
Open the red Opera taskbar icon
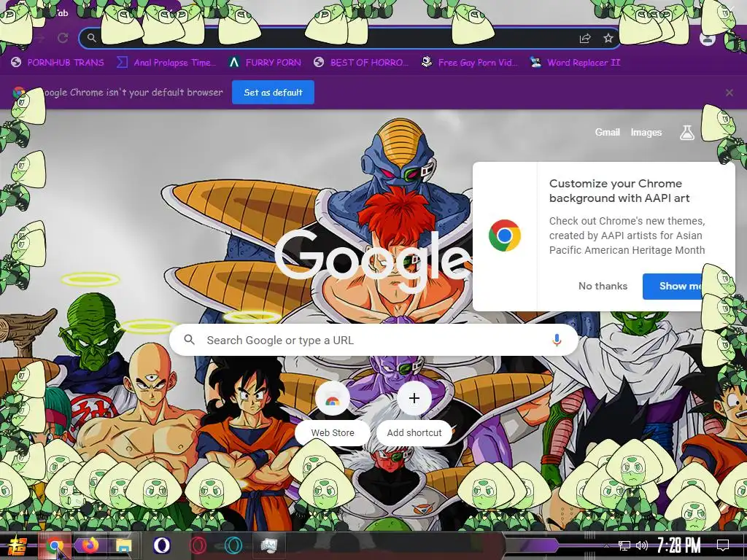point(197,545)
